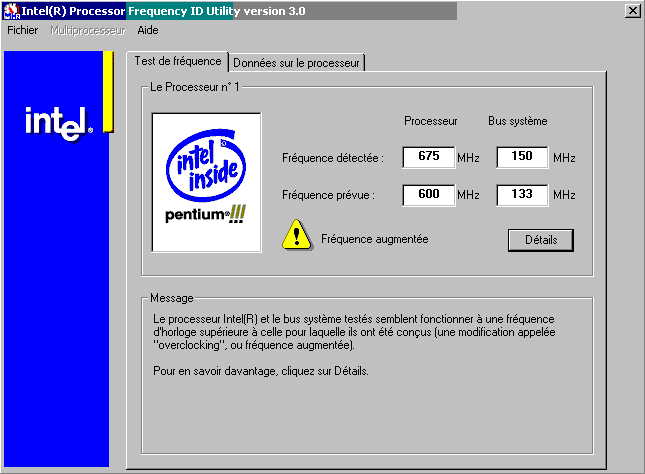Select the detected bus frequency field 150

click(x=522, y=157)
